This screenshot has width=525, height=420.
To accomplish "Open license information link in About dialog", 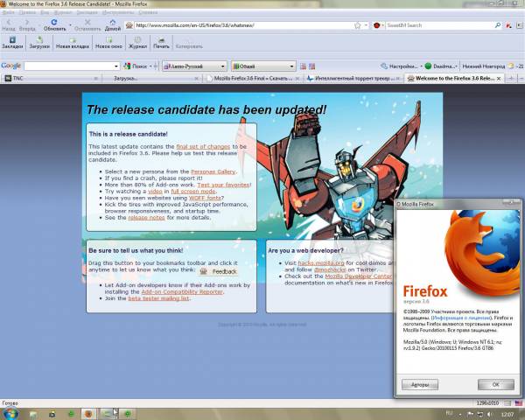I will pos(461,318).
